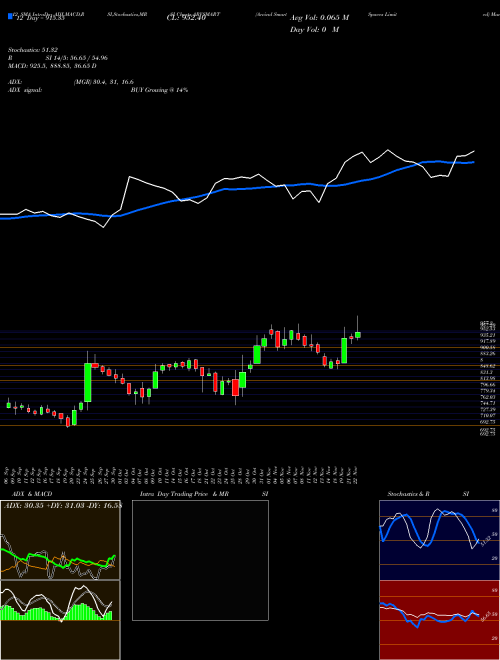Click the 812.95 price axis label

coord(487,378)
